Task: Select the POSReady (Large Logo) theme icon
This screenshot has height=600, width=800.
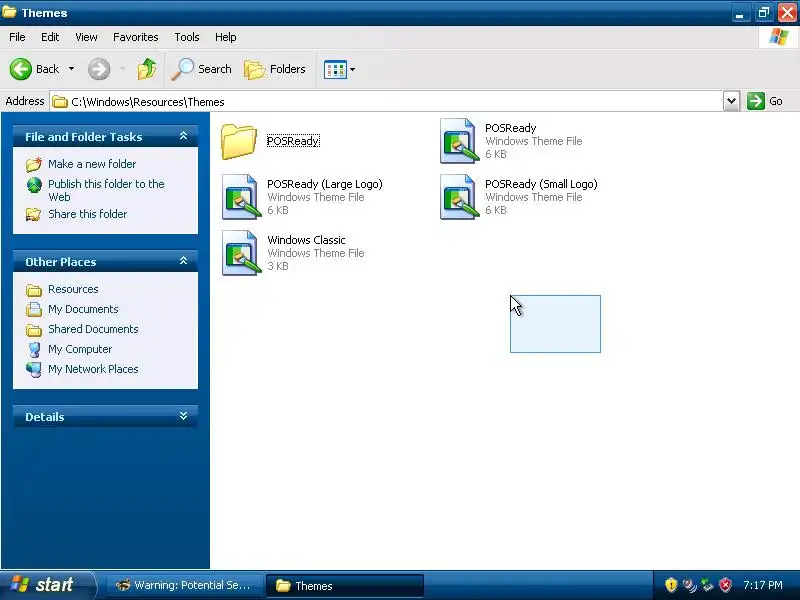Action: [x=241, y=197]
